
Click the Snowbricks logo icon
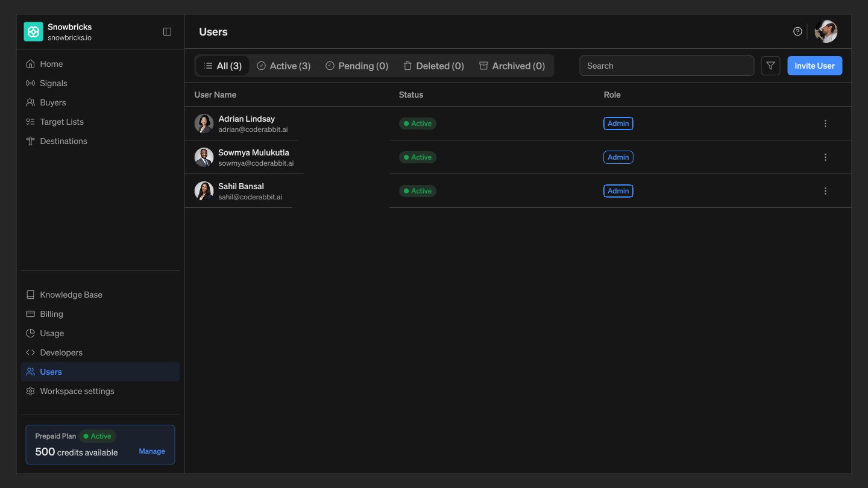(x=33, y=32)
